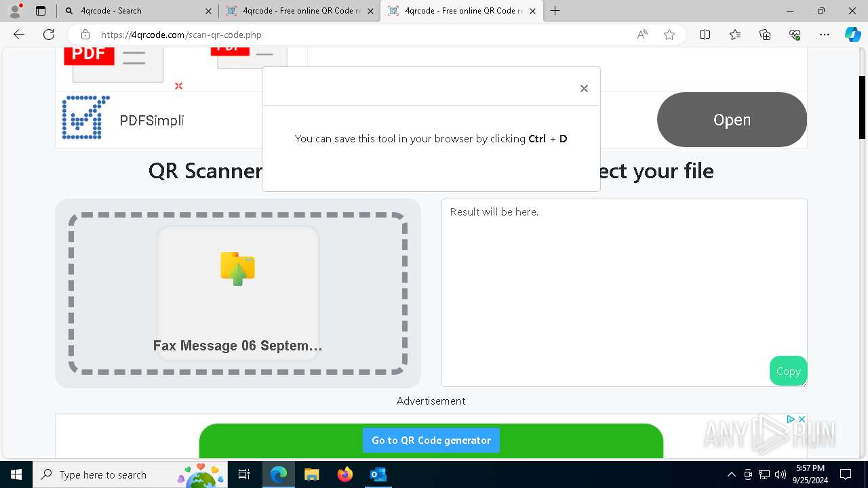Image resolution: width=868 pixels, height=488 pixels.
Task: Open the clock and calendar
Action: 810,474
